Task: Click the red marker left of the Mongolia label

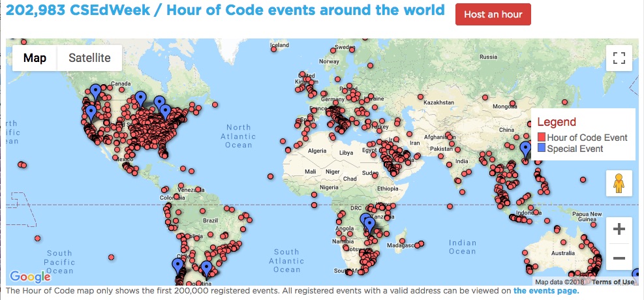Action: pos(485,98)
